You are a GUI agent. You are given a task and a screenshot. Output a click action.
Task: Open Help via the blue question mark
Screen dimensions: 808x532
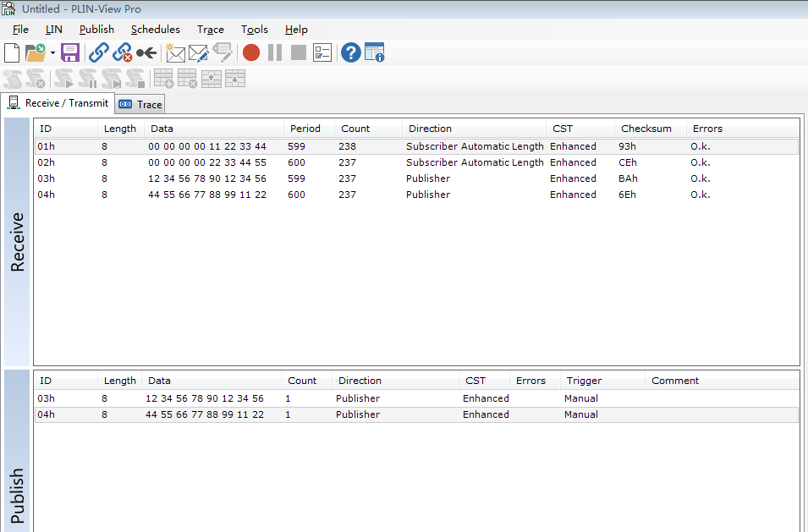pos(350,53)
